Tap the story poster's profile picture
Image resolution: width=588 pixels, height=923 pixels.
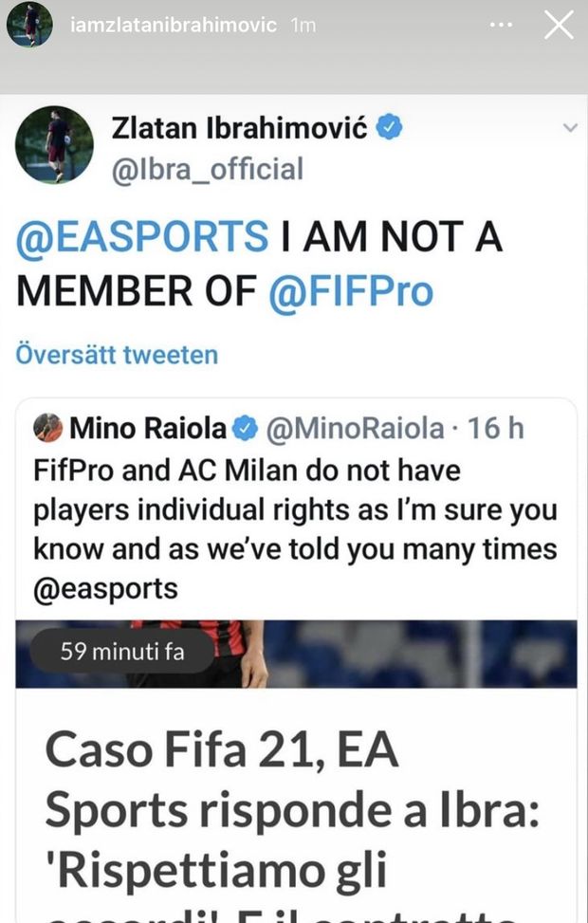29,25
